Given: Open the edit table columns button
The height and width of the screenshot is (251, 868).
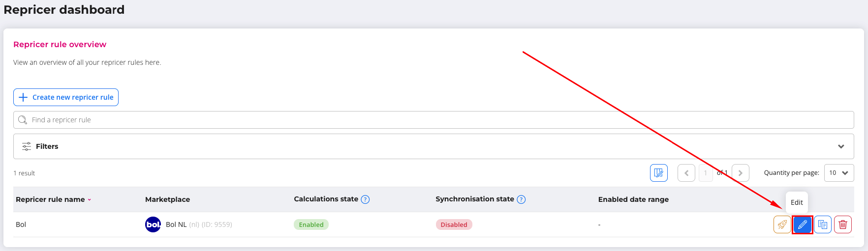Looking at the screenshot, I should click(658, 173).
